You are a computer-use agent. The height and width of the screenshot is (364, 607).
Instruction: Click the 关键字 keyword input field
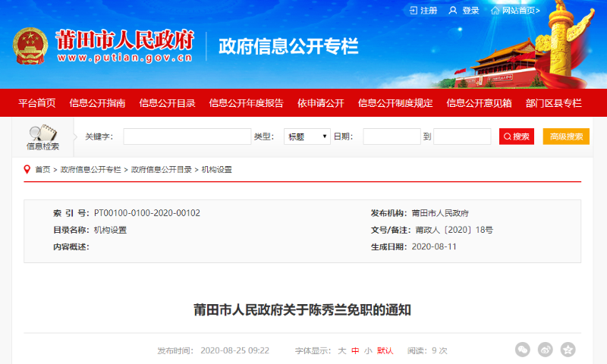(187, 136)
